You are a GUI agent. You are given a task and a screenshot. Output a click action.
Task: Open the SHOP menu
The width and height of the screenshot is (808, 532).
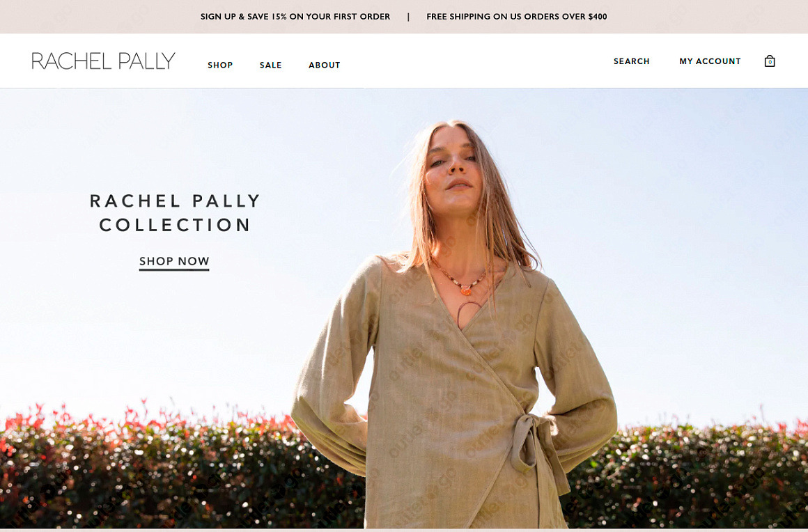220,65
